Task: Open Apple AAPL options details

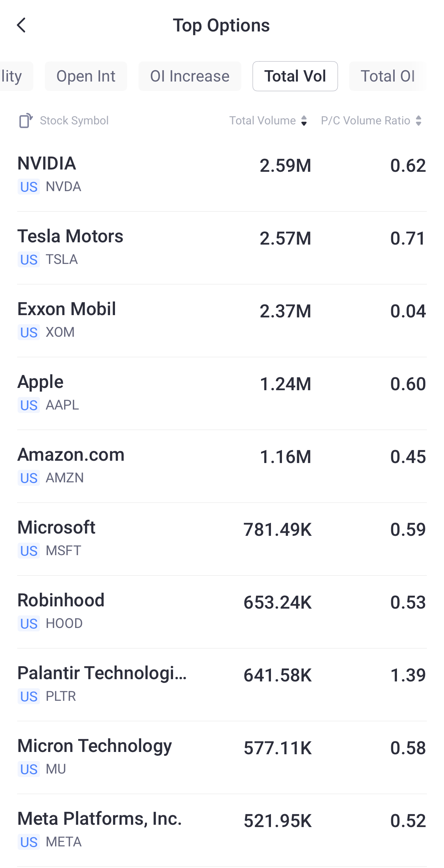Action: 222,393
